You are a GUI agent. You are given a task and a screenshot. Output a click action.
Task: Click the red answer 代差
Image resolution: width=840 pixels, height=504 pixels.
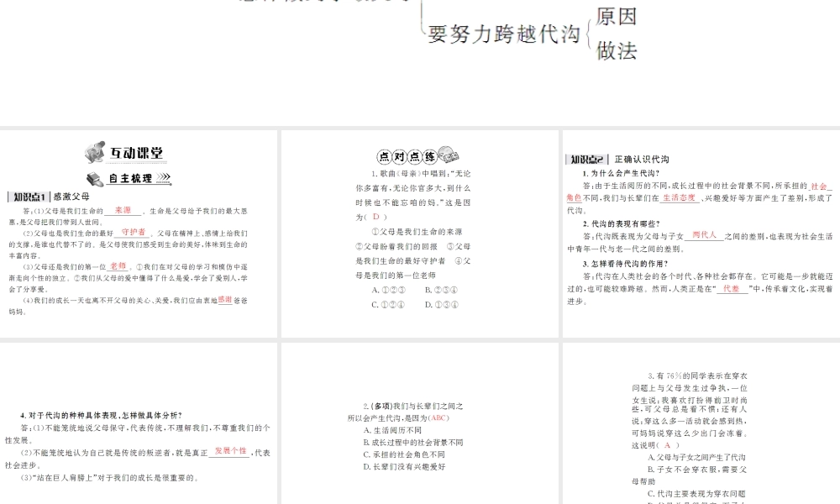point(732,288)
